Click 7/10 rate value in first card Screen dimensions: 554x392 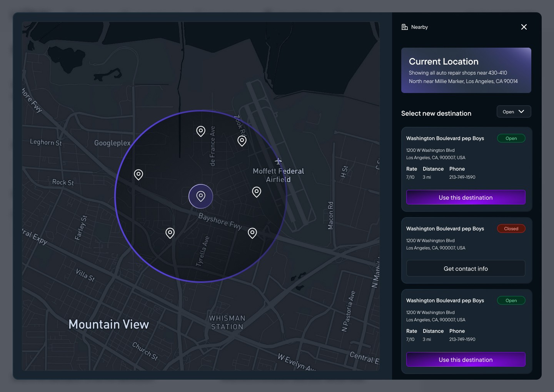pos(410,177)
